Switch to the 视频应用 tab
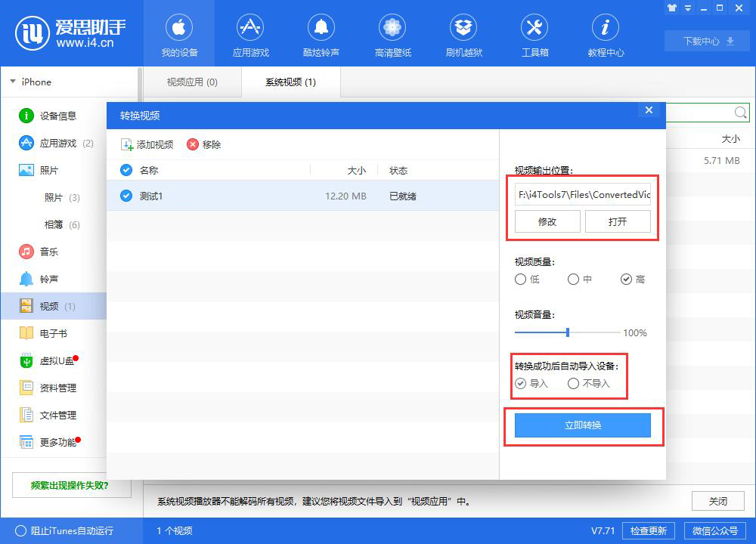Viewport: 756px width, 544px height. 191,82
